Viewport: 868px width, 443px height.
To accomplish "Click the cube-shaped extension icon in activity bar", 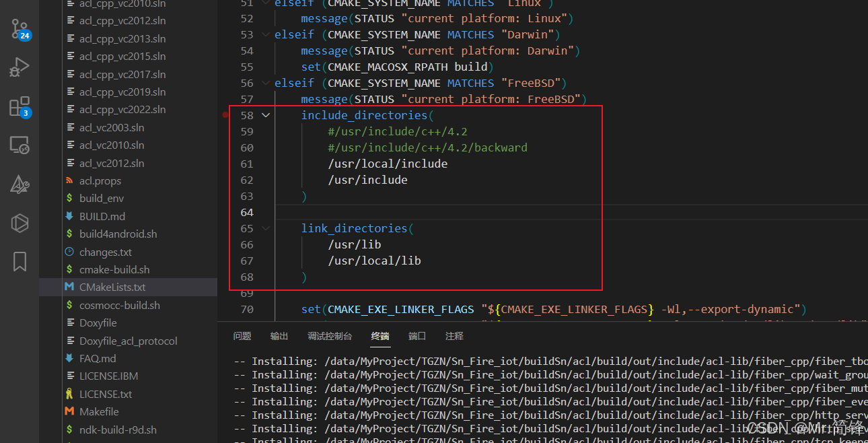I will 18,223.
